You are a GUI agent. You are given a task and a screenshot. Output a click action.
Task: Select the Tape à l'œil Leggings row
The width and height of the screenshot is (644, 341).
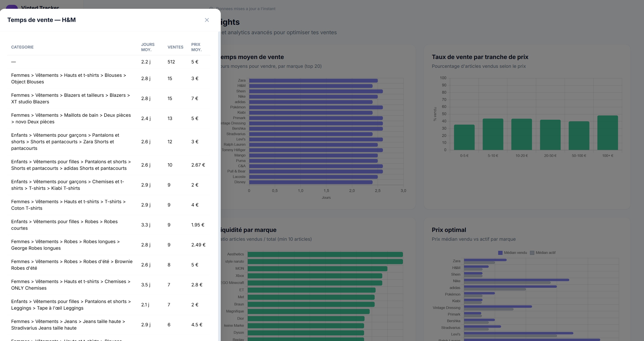[x=109, y=305]
